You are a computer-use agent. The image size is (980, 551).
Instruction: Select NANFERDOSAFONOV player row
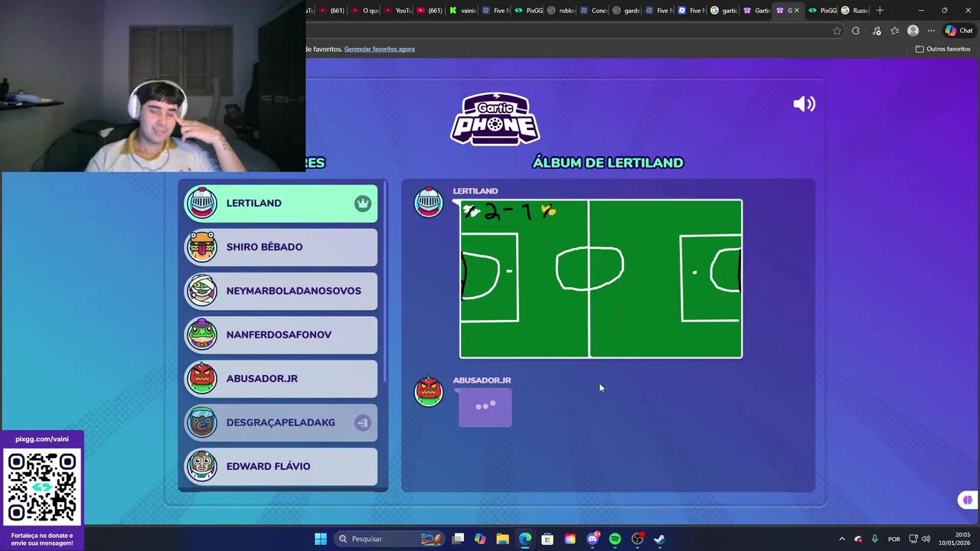coord(281,334)
